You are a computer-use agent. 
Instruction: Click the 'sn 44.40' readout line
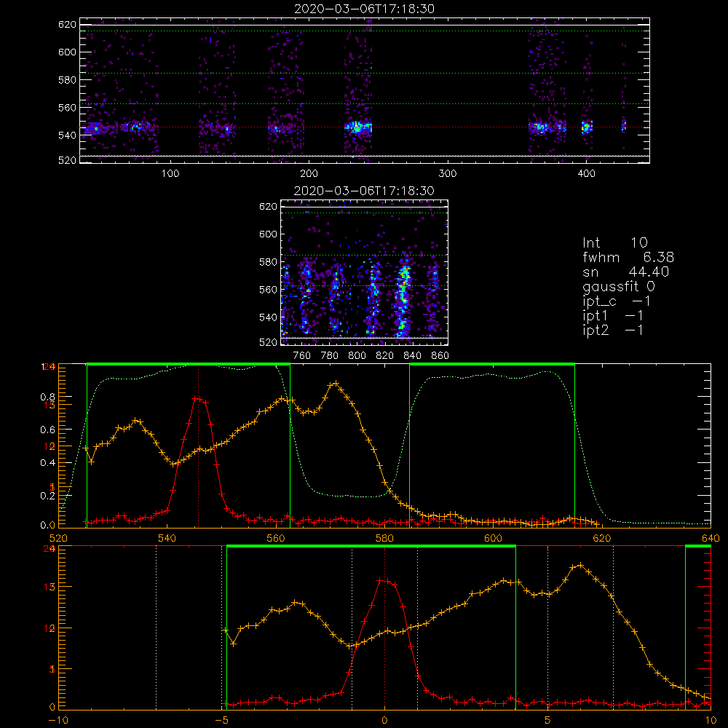click(x=626, y=272)
